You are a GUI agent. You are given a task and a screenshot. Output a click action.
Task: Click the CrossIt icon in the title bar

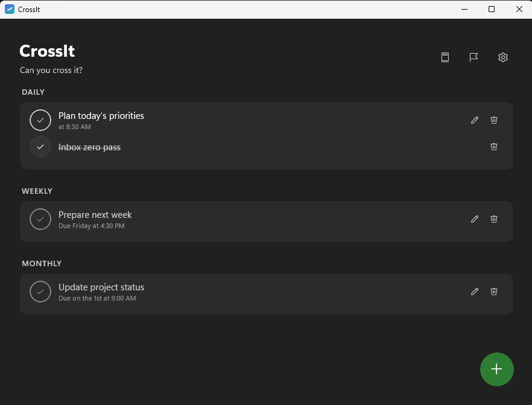[10, 9]
